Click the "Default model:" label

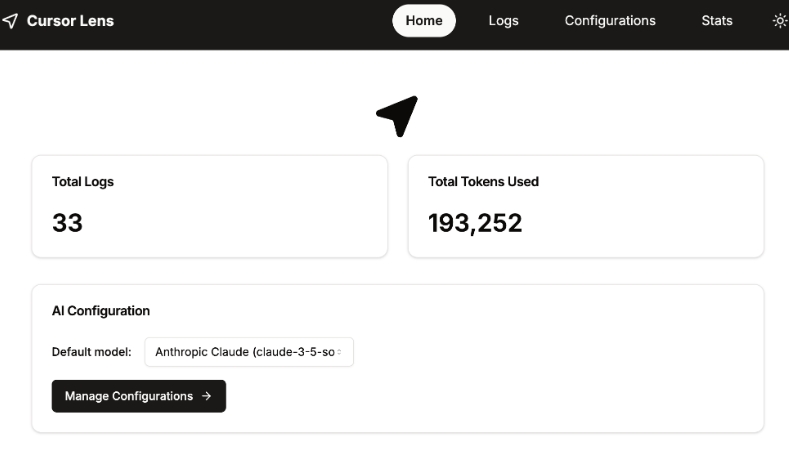[x=92, y=352]
